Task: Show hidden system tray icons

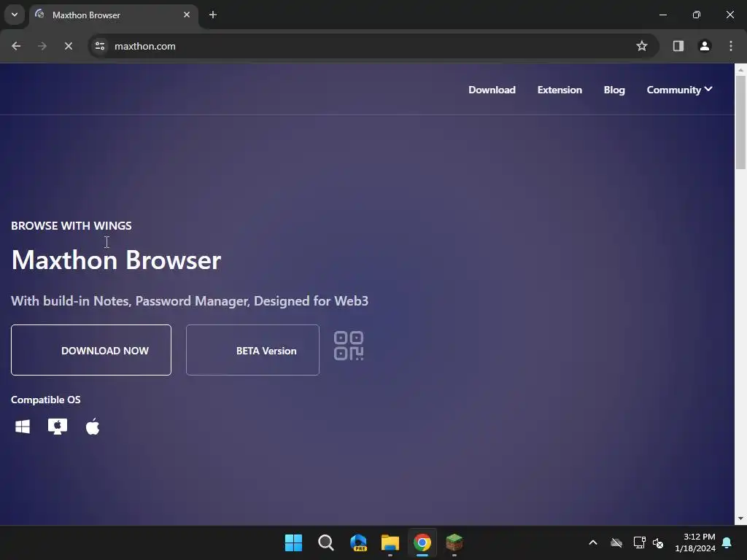Action: tap(593, 542)
